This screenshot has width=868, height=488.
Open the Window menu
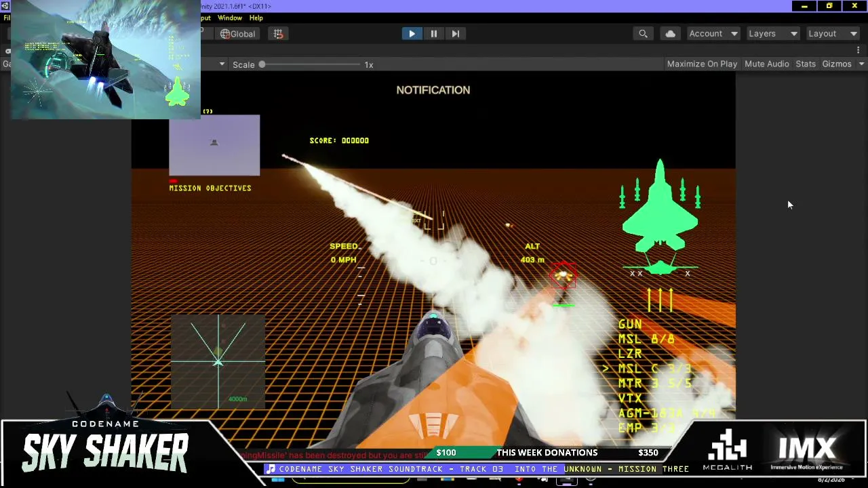click(230, 18)
